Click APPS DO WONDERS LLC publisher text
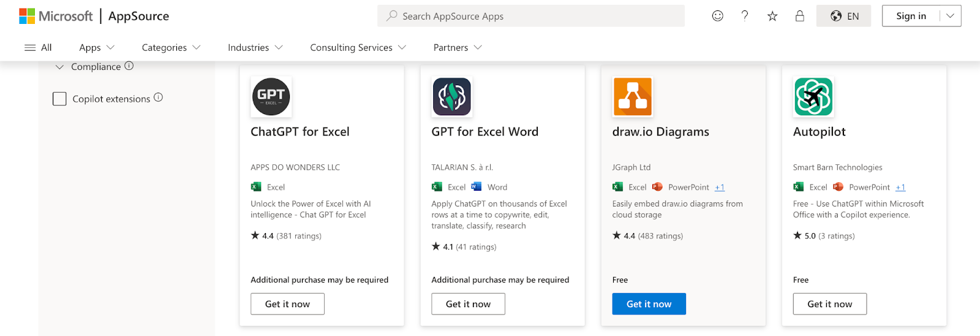Image resolution: width=980 pixels, height=336 pixels. coord(295,167)
